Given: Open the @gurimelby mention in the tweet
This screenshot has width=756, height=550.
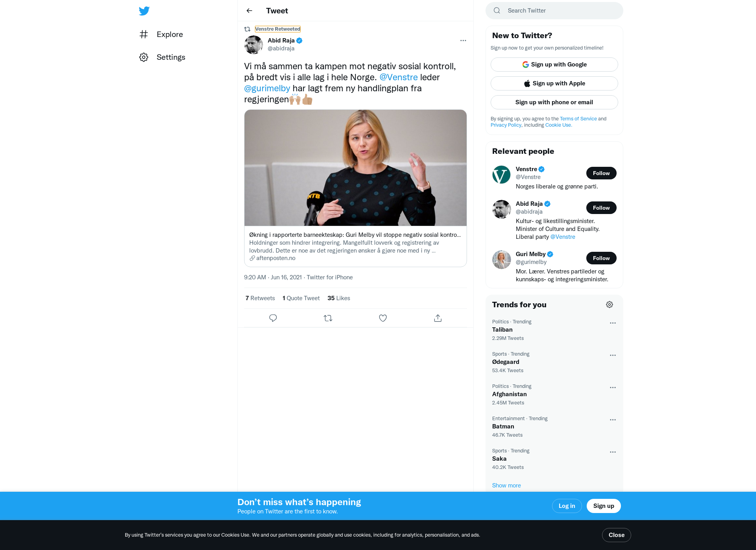Looking at the screenshot, I should point(267,88).
